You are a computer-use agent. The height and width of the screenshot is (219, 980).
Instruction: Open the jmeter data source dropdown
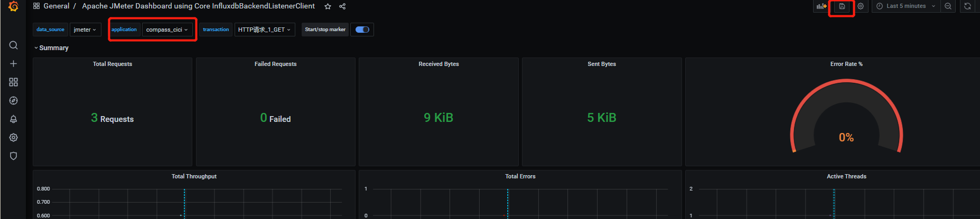coord(85,30)
